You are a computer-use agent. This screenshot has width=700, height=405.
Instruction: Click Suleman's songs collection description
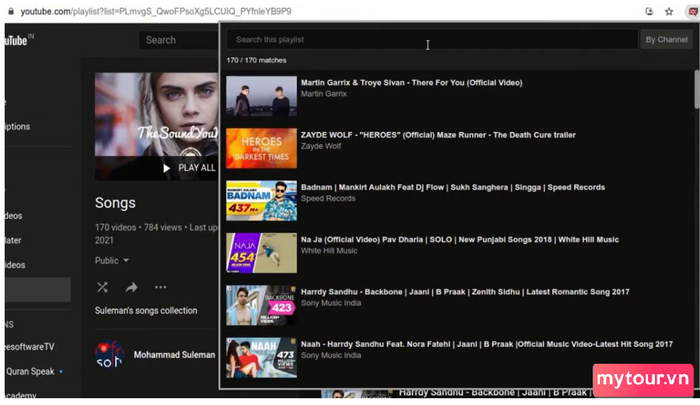click(146, 310)
